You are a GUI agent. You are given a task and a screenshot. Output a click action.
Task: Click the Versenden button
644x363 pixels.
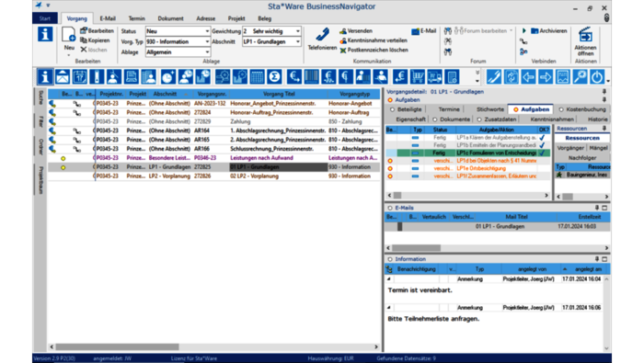356,30
